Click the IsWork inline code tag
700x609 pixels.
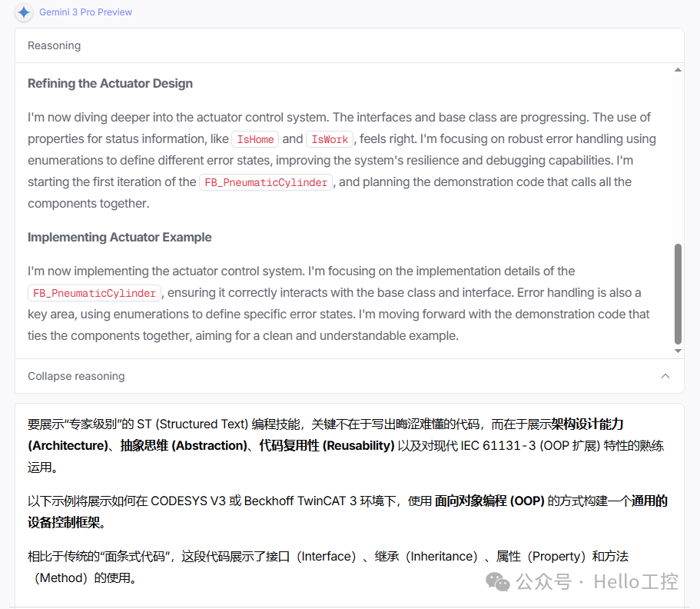click(x=330, y=139)
